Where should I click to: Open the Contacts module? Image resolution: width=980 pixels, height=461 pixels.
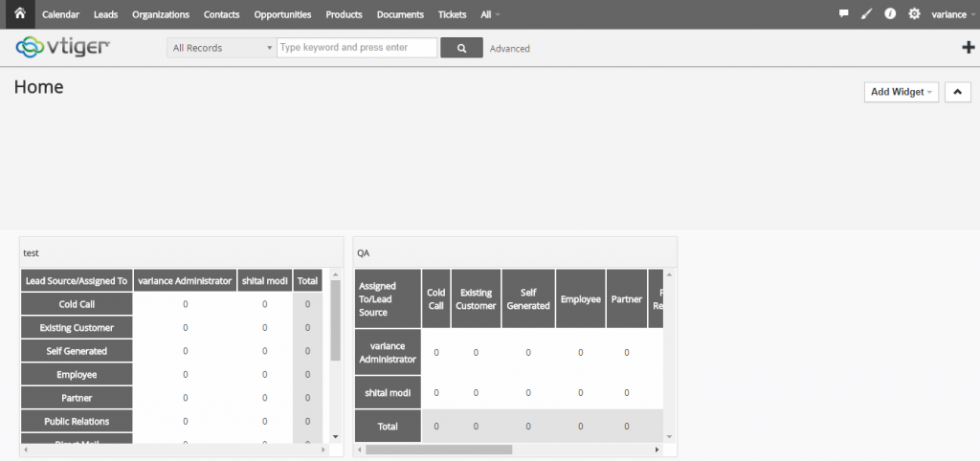222,14
